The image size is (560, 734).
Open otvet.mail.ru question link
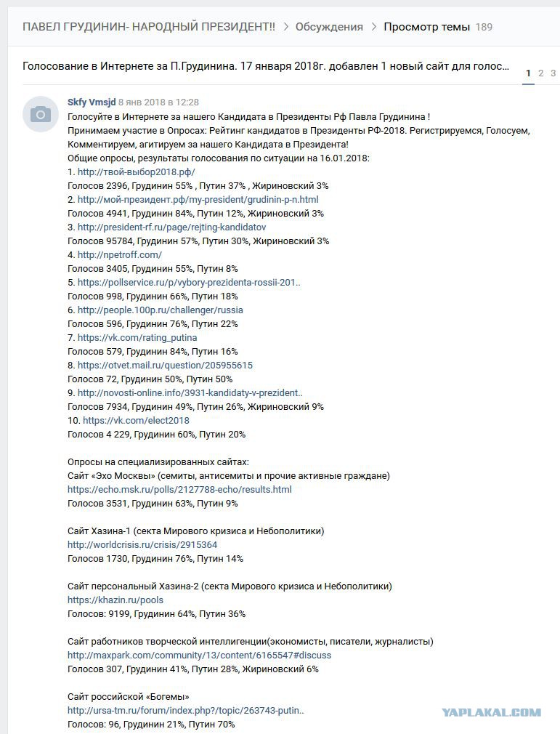tap(165, 365)
